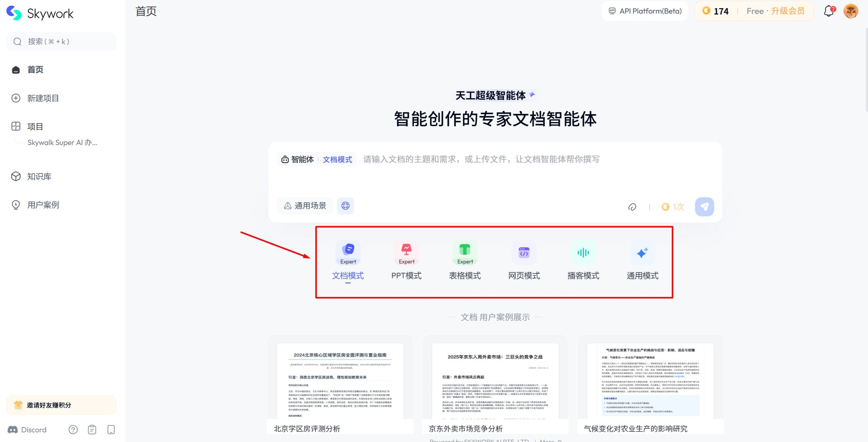
Task: Open the Skywalk Super AI project
Action: pyautogui.click(x=62, y=143)
